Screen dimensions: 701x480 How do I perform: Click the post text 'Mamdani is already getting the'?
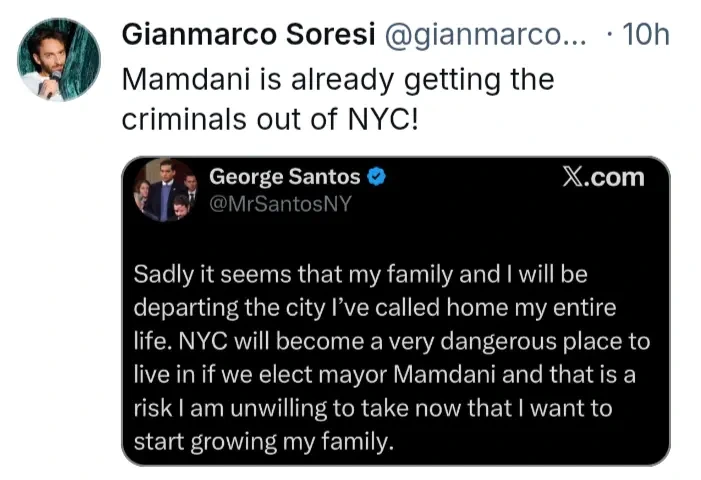click(337, 78)
